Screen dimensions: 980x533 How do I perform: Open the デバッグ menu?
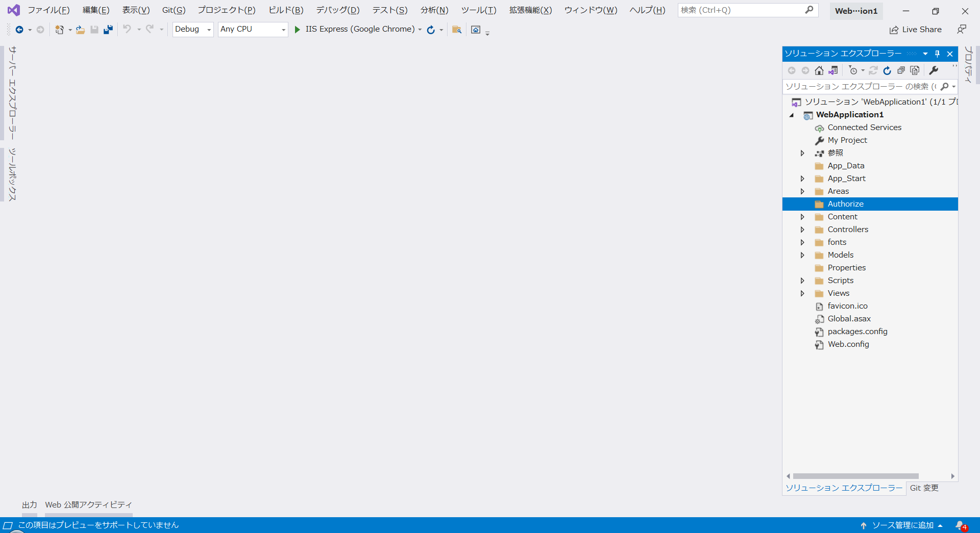(x=337, y=10)
